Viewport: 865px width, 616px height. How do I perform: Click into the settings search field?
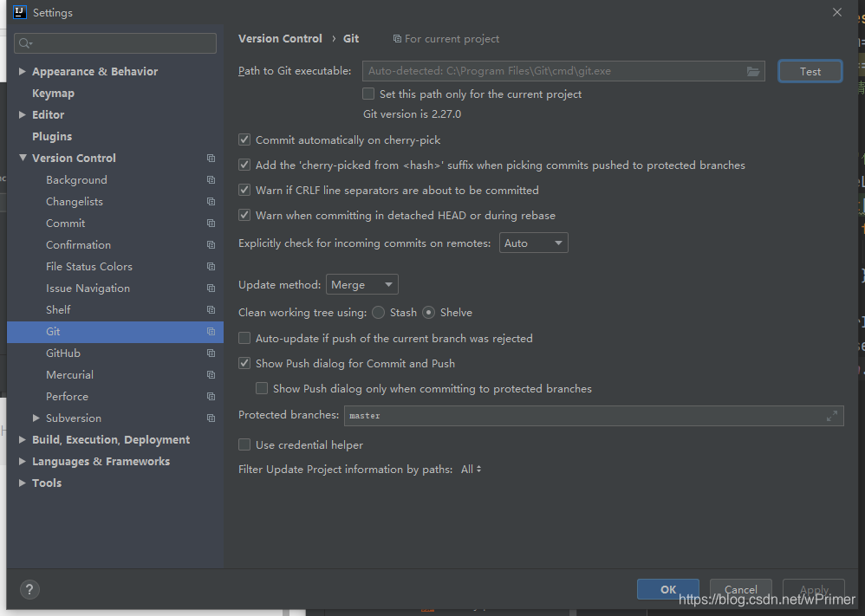point(115,43)
